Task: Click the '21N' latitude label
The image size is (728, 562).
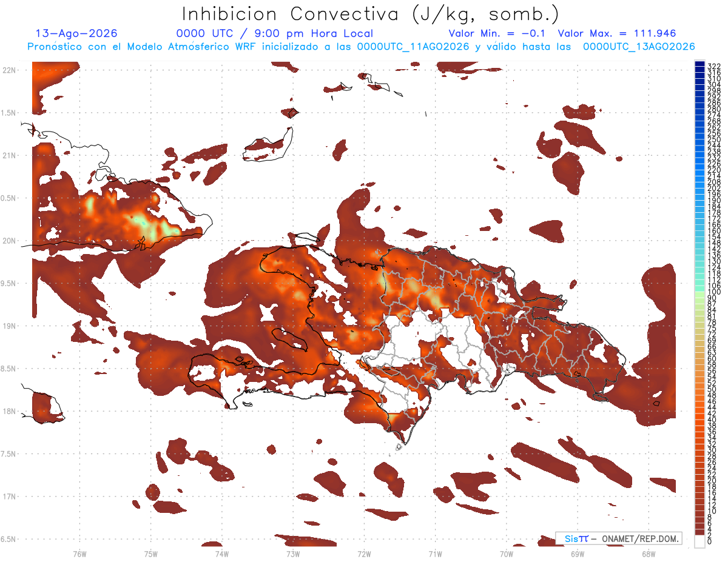Action: pyautogui.click(x=9, y=155)
